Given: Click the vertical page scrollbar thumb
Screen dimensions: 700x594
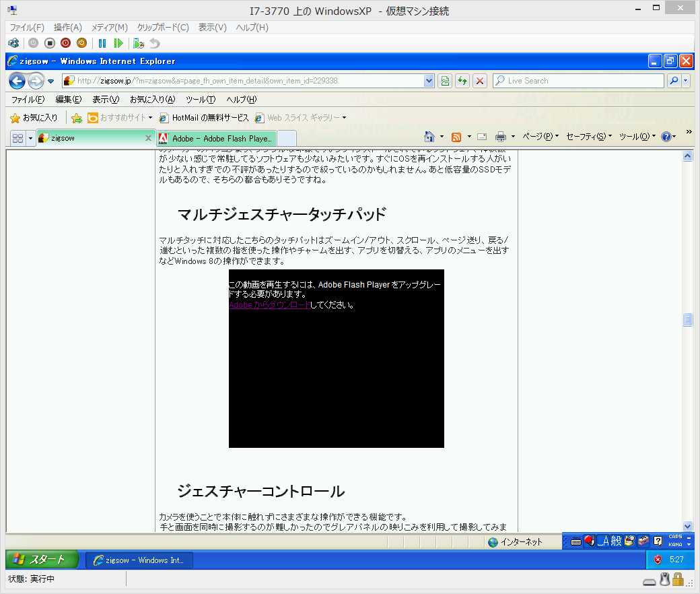Looking at the screenshot, I should point(687,320).
